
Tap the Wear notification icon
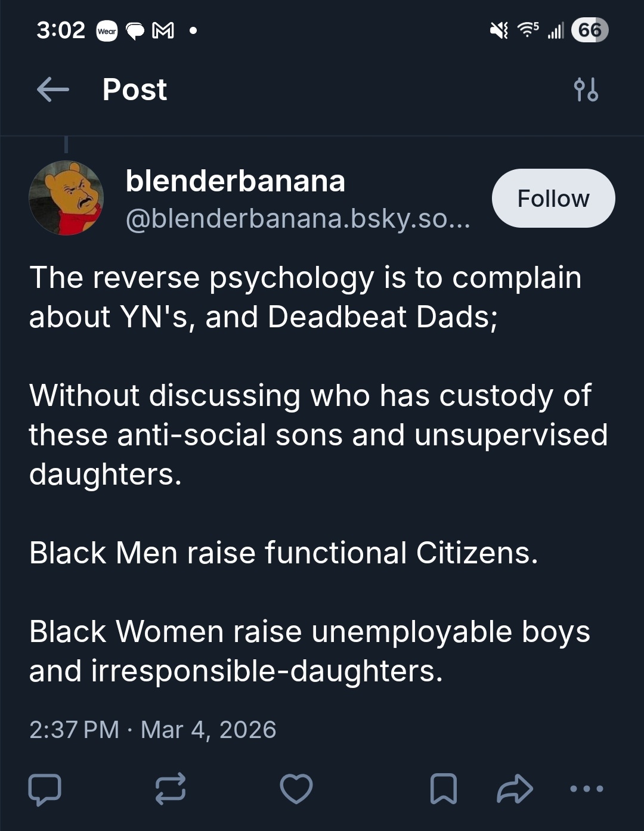click(x=107, y=31)
